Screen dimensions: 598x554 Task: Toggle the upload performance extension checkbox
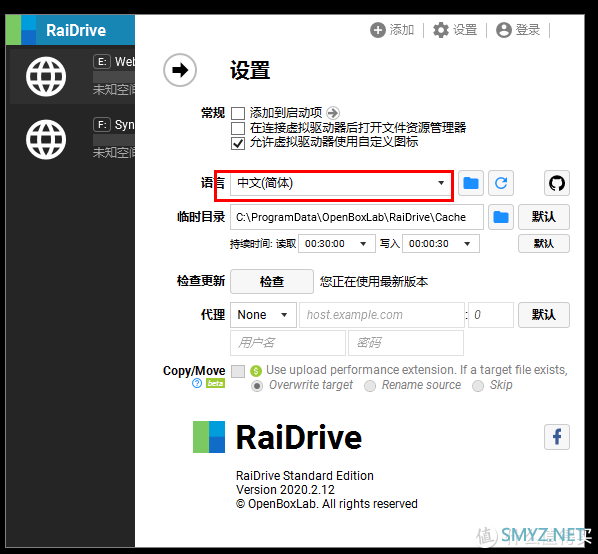tap(238, 371)
